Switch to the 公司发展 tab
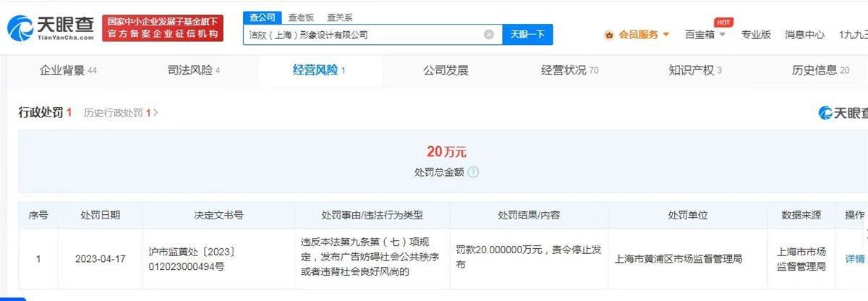Screen dimensions: 868x301 (446, 70)
